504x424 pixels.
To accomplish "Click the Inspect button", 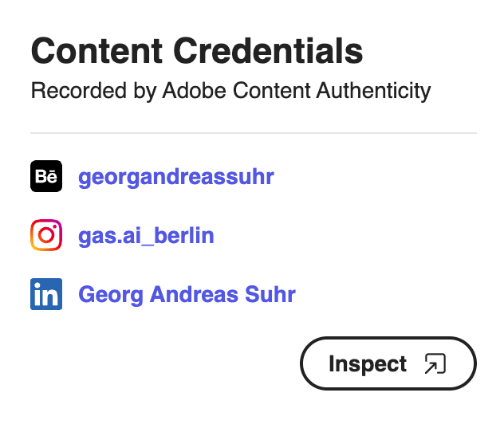I will pos(388,363).
